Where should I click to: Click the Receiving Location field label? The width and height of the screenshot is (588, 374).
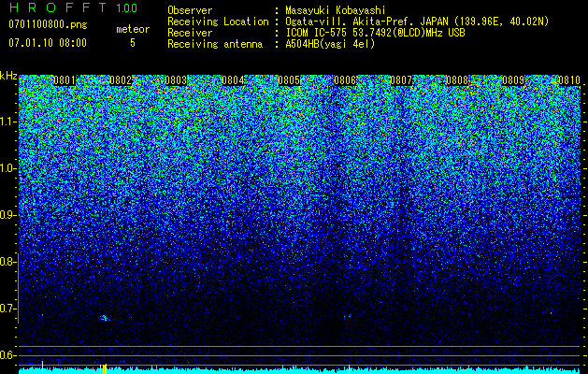(218, 22)
